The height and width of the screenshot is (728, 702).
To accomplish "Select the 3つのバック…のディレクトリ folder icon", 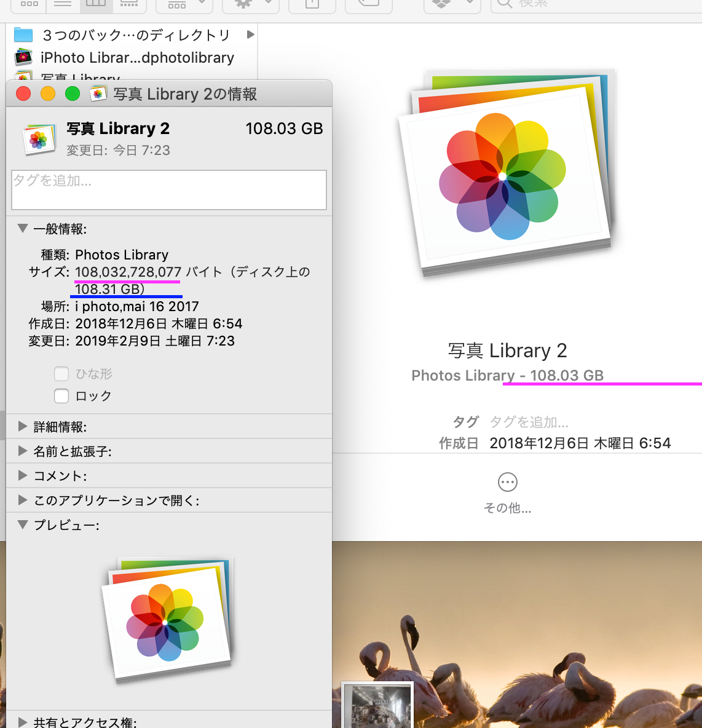I will click(x=23, y=35).
